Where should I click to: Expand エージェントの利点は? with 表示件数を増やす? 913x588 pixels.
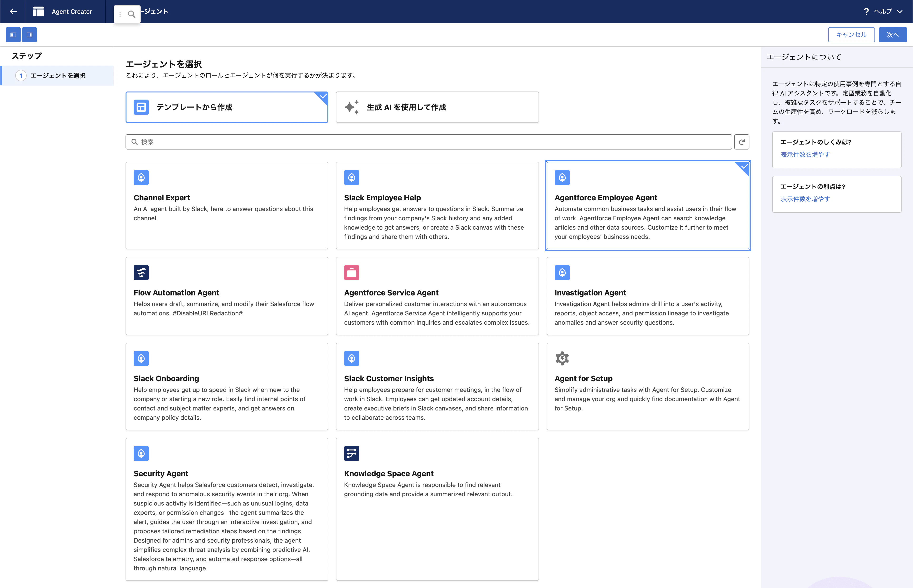[805, 199]
